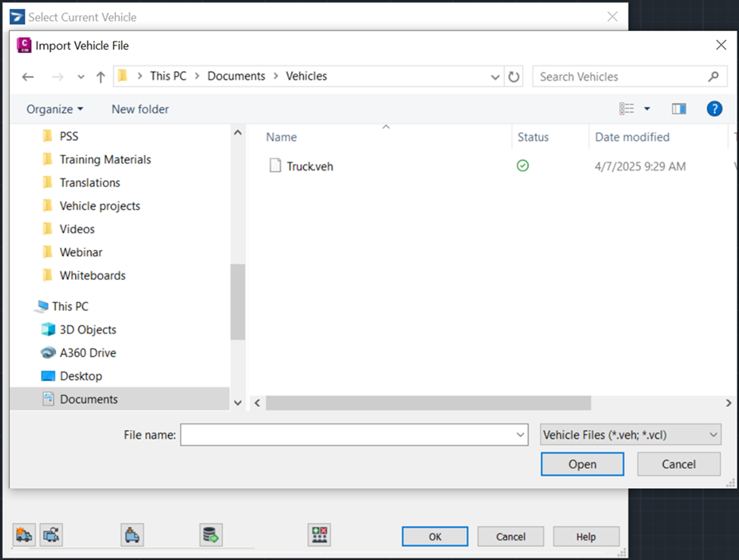Screen dimensions: 739x560
Task: Toggle the preview pane icon
Action: 678,109
